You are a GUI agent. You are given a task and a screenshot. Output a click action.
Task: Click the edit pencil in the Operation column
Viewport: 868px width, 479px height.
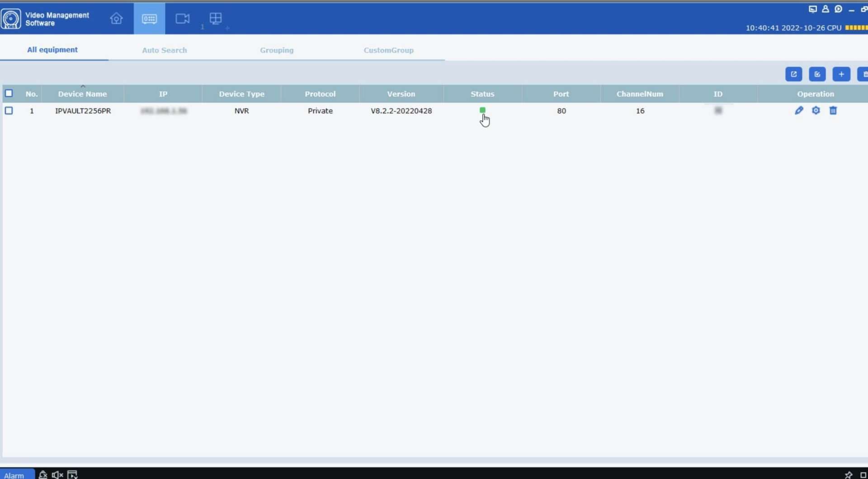tap(799, 110)
